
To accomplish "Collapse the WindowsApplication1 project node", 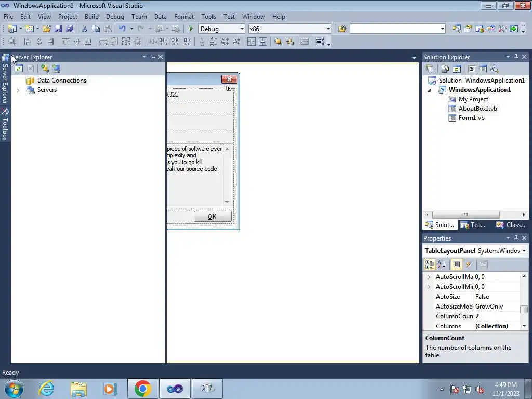I will [x=429, y=90].
